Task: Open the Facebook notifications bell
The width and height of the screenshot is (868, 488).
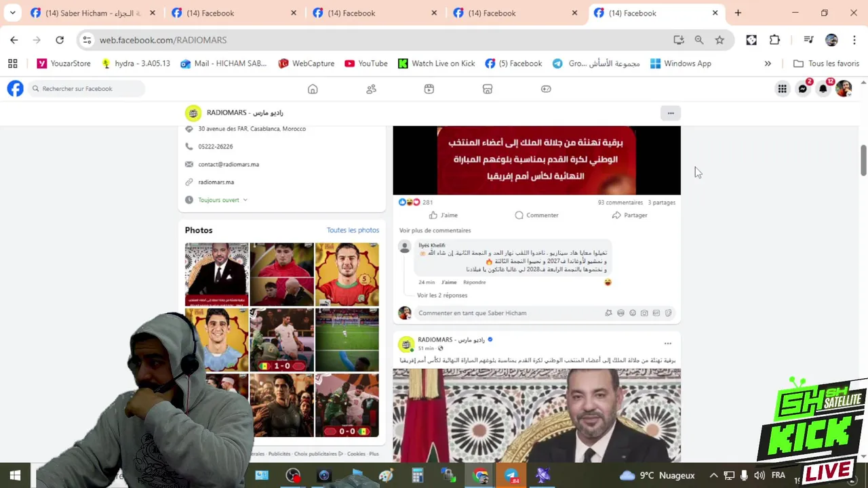Action: click(x=823, y=89)
